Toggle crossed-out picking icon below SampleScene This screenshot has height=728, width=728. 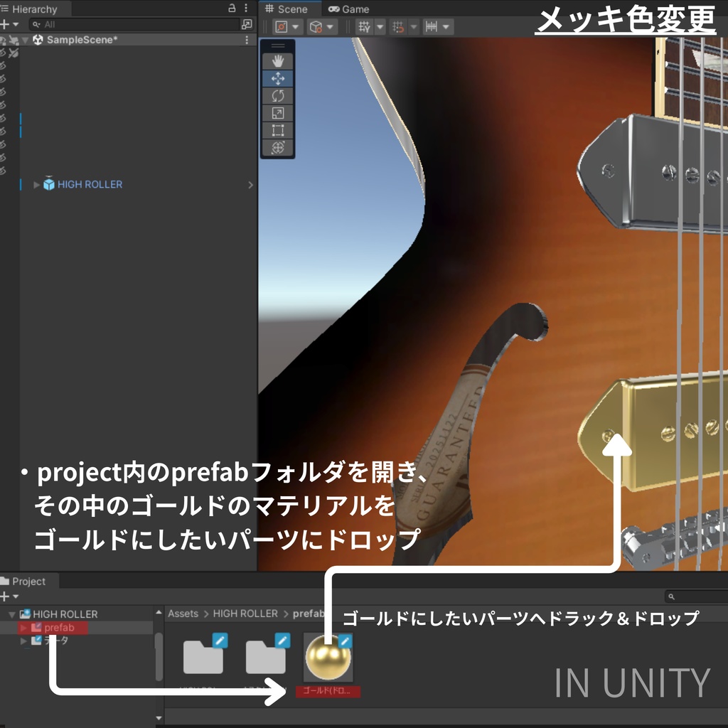pyautogui.click(x=14, y=53)
